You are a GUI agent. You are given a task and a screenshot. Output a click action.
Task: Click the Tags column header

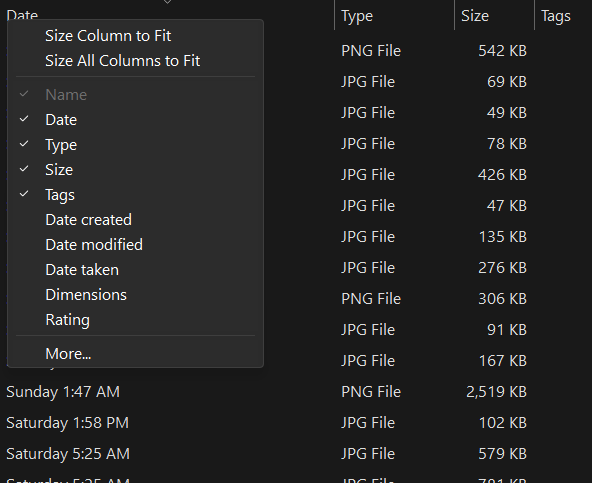coord(563,16)
